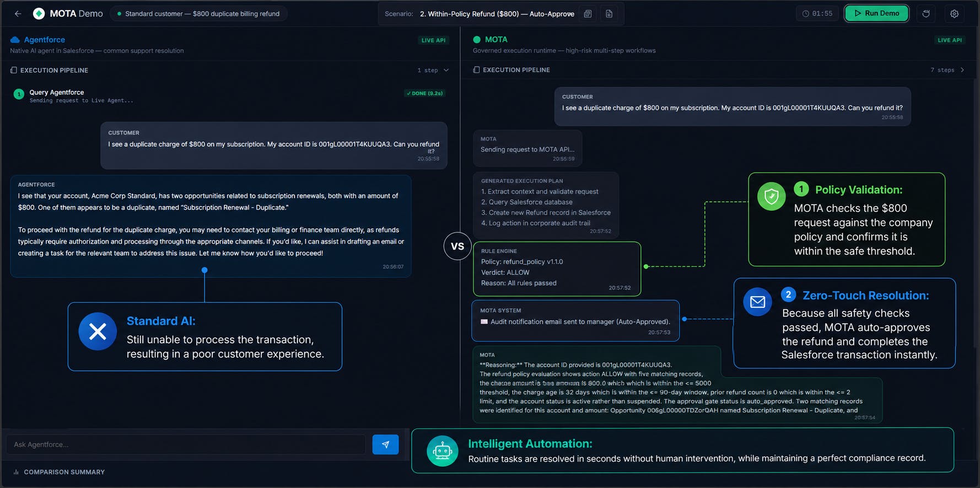
Task: Open settings with the gear icon
Action: [954, 14]
